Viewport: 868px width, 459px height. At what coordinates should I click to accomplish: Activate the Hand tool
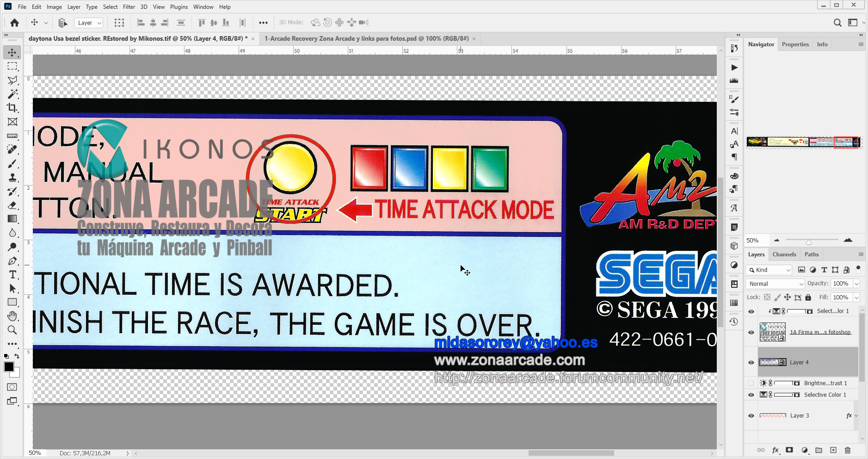click(x=12, y=316)
